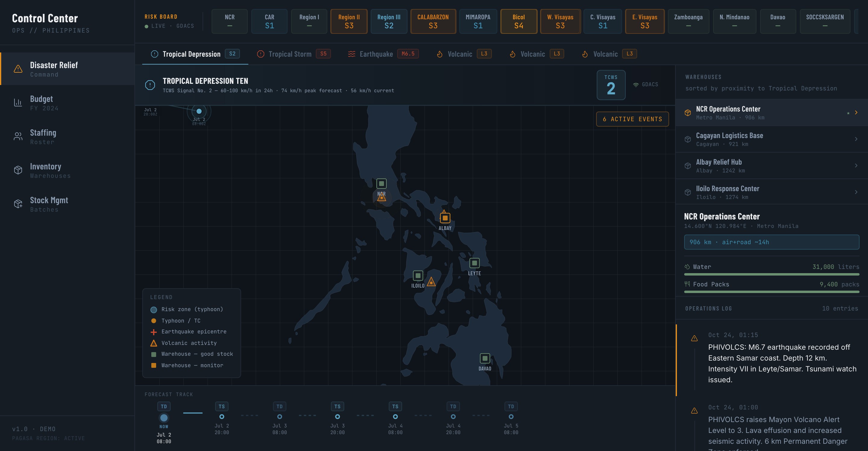This screenshot has width=868, height=451.
Task: Click the GDACS wifi signal icon
Action: click(x=636, y=85)
